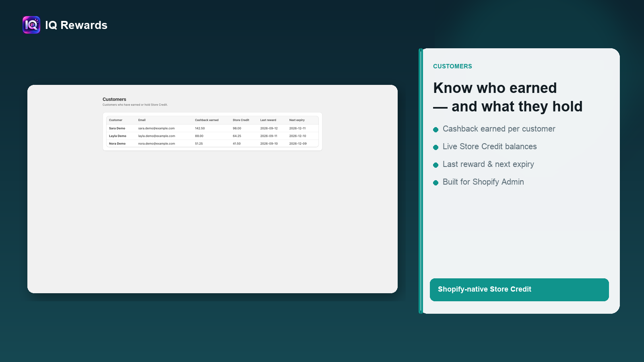Click the Customer column header
Screen dimensions: 644x362
[x=116, y=120]
